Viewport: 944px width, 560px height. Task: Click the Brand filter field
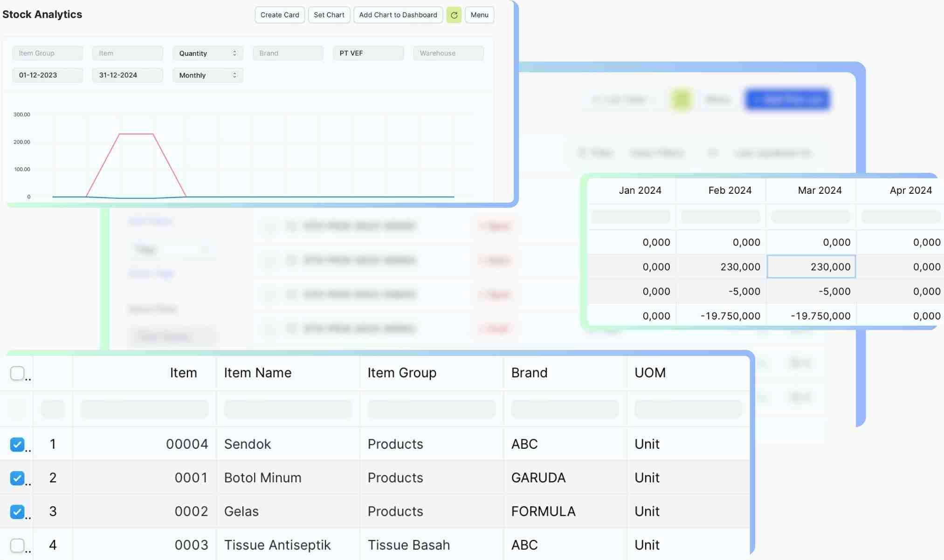pyautogui.click(x=288, y=53)
